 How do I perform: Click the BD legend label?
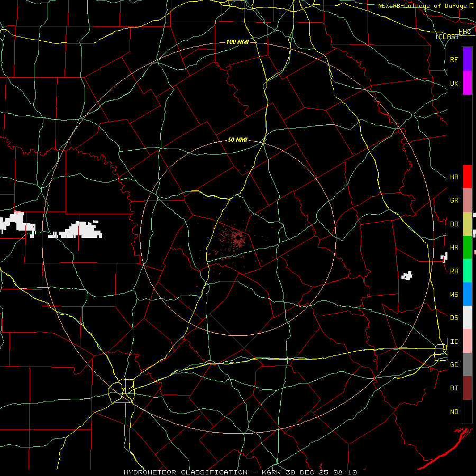pyautogui.click(x=454, y=224)
